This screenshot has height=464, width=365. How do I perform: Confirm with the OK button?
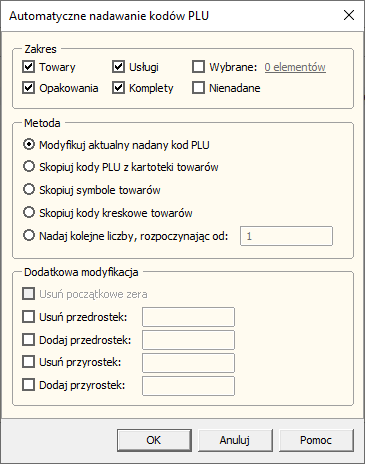point(154,440)
